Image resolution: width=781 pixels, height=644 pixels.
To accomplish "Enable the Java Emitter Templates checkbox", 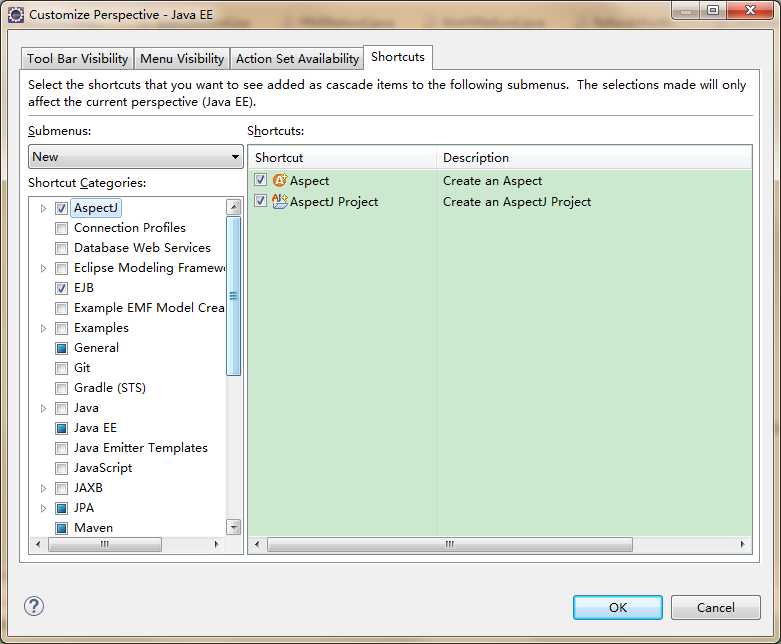I will [61, 448].
